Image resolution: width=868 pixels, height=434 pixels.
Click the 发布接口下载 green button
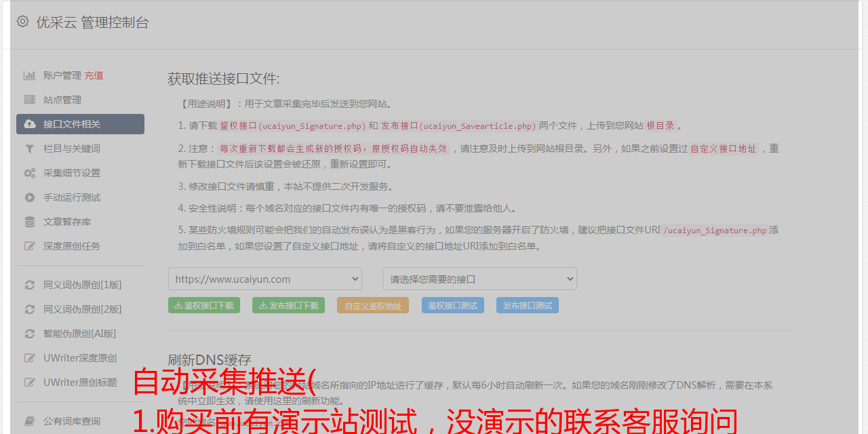pos(288,305)
